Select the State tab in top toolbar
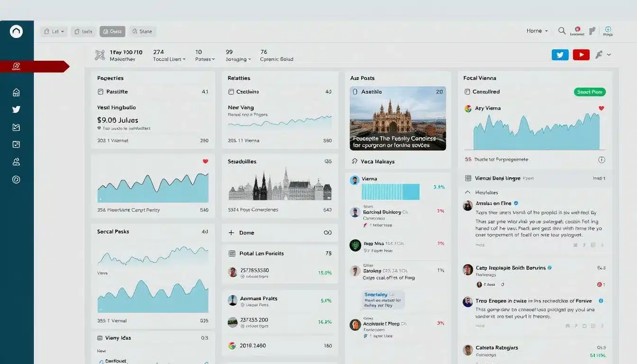 143,32
